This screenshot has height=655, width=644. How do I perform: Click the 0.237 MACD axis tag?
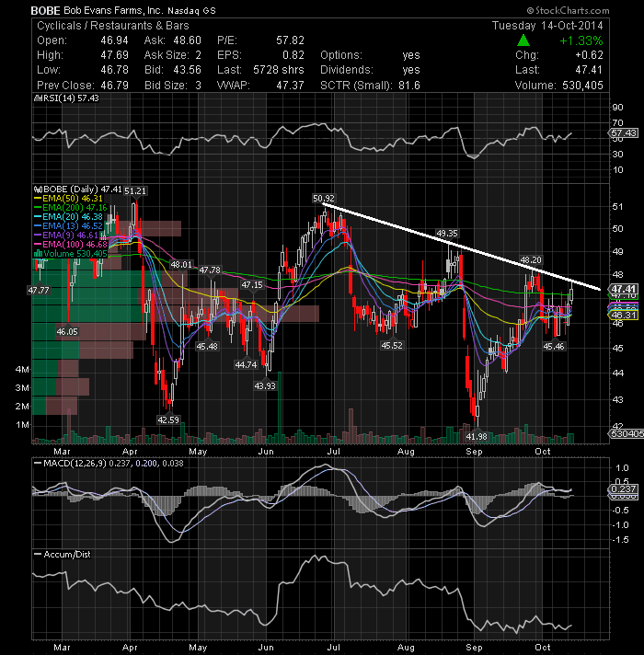click(x=623, y=488)
